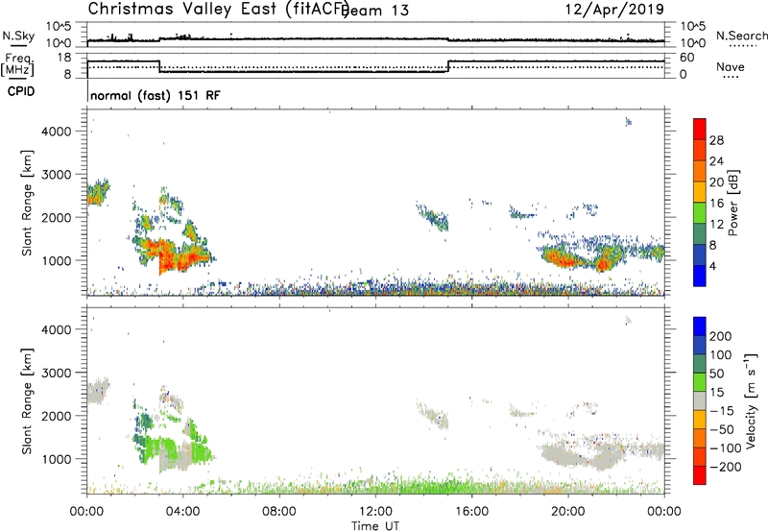The width and height of the screenshot is (768, 532).
Task: Click the frequency step-up at 15:00 in Freq panel
Action: click(x=448, y=66)
